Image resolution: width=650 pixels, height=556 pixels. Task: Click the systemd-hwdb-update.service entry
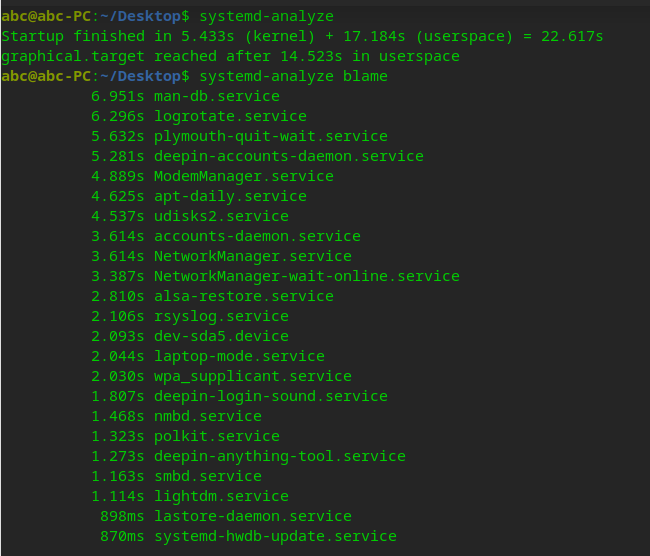tap(275, 536)
